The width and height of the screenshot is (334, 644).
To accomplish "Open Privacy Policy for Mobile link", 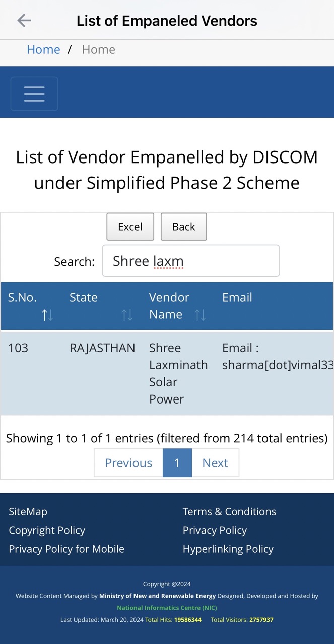I will (66, 549).
